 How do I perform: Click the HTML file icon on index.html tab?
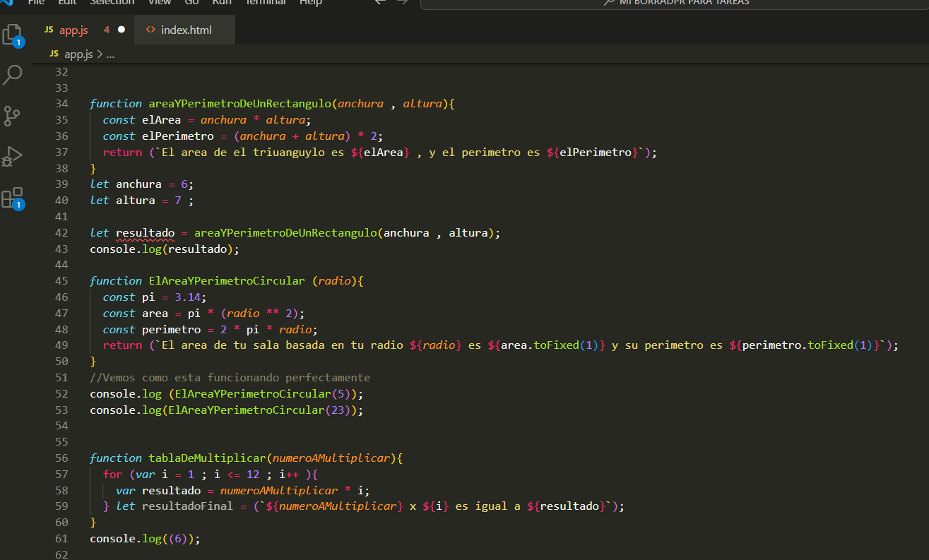150,30
